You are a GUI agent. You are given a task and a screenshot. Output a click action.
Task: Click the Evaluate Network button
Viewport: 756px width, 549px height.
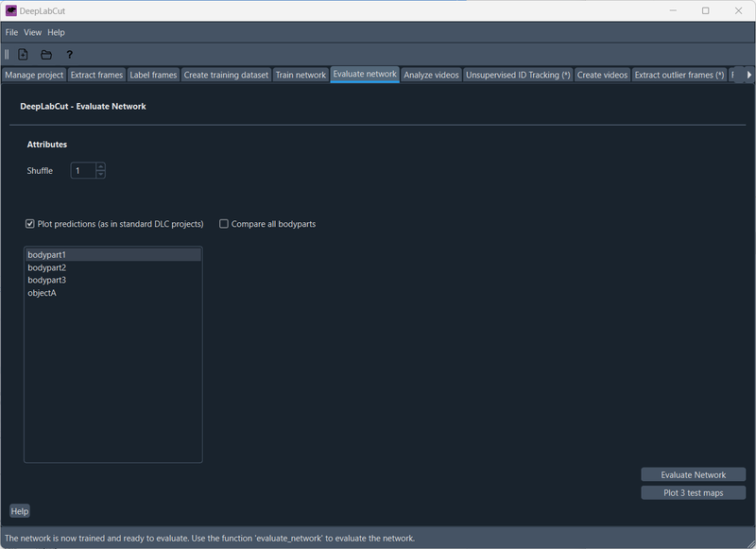694,474
